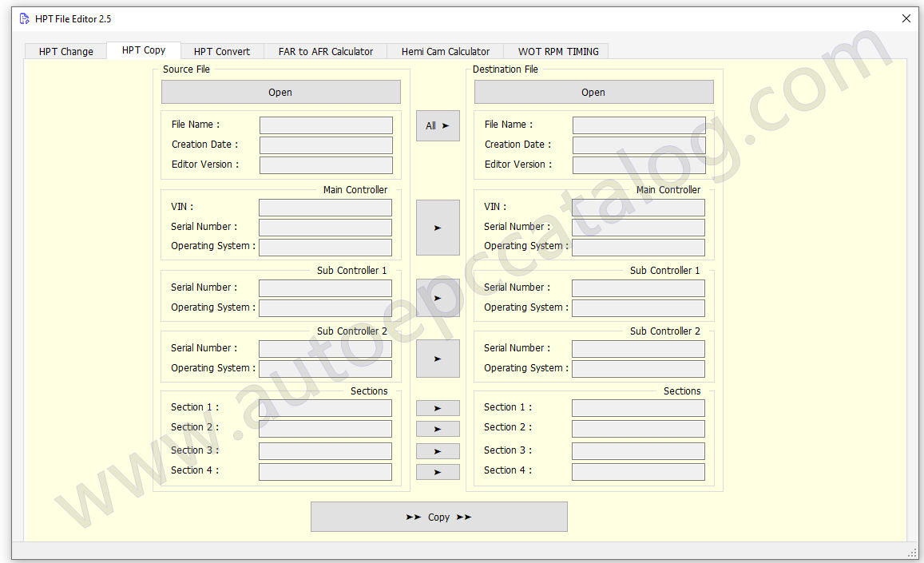Click the Section 4 copy arrow button
Viewport: 924px width, 563px height.
coord(438,472)
